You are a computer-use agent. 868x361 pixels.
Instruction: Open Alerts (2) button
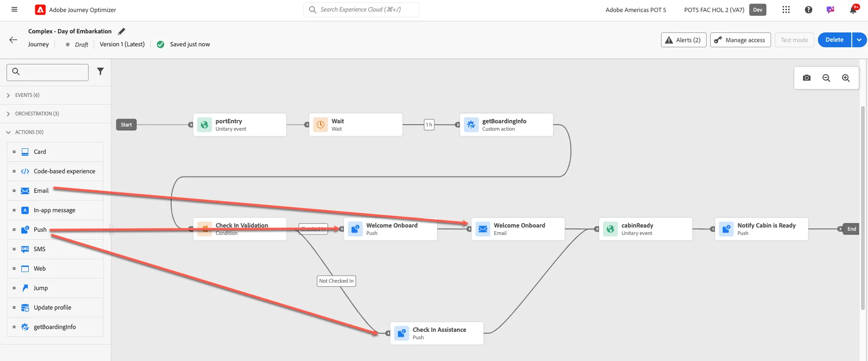click(x=684, y=40)
